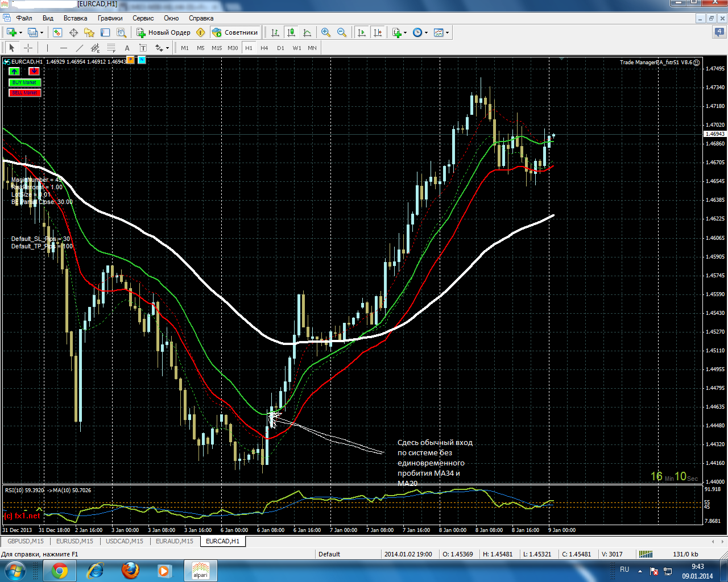The width and height of the screenshot is (728, 582).
Task: Expand the new chart dropdown arrow
Action: [20, 32]
